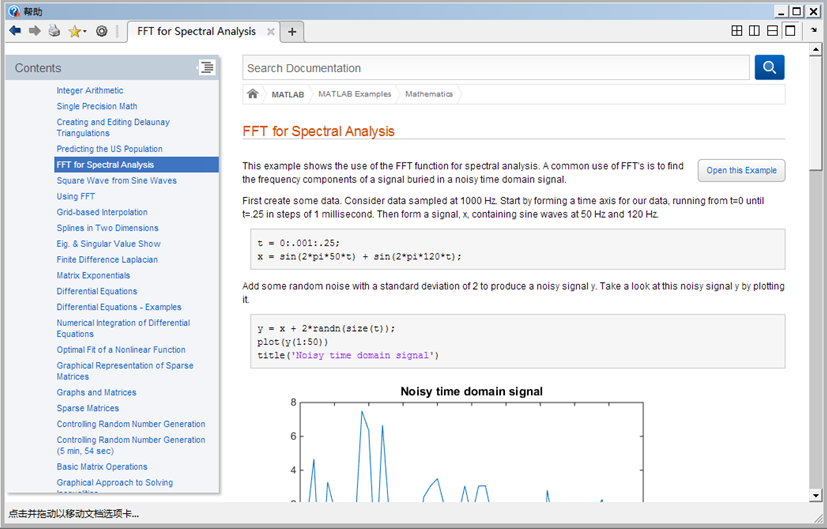Open Finite Difference Laplacian
This screenshot has height=529, width=827.
(x=107, y=260)
